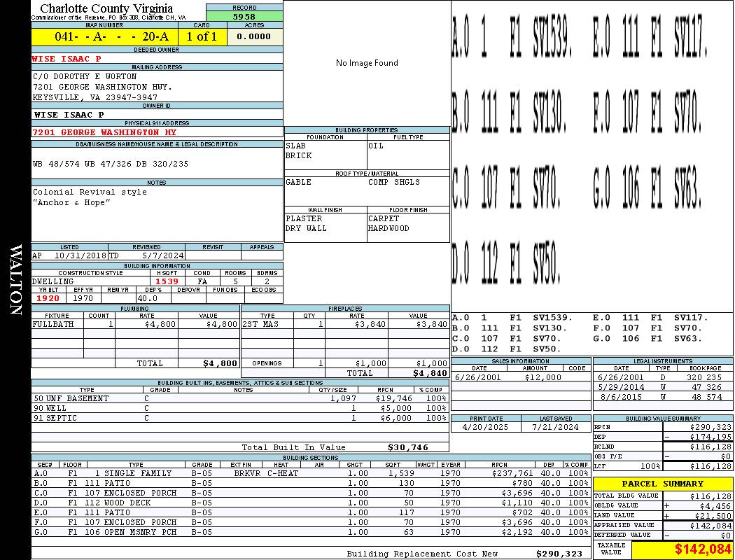Screen dimensions: 735x560
Task: Click the 50 UNF BASEMENT built-in row
Action: click(x=240, y=398)
